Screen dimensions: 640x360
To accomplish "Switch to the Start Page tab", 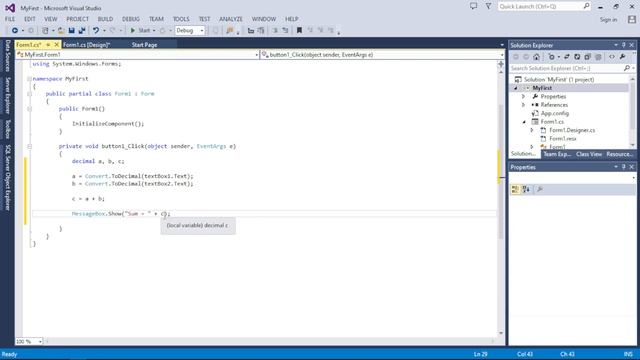I will [x=144, y=44].
